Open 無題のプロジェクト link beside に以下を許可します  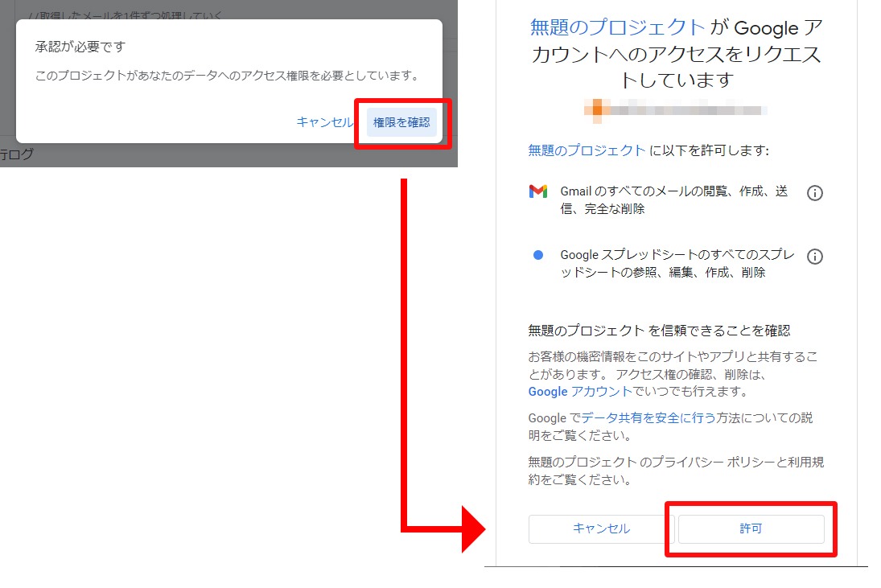[587, 150]
